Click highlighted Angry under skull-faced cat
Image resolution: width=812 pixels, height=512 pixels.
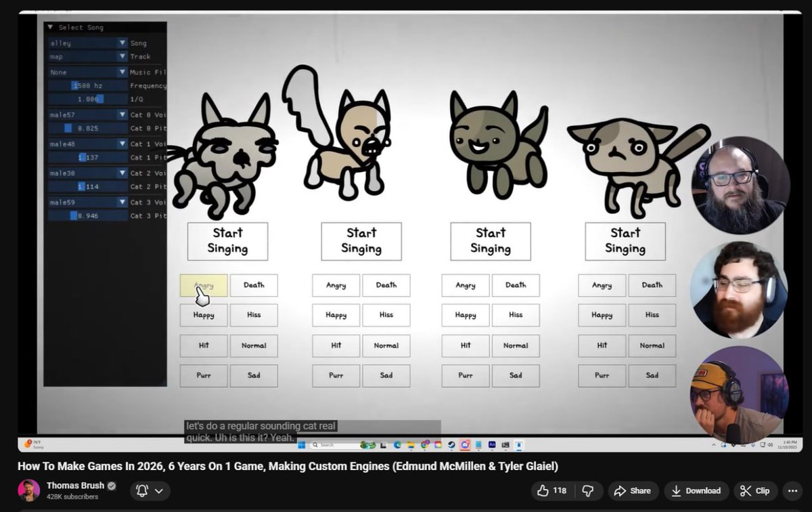(x=204, y=285)
